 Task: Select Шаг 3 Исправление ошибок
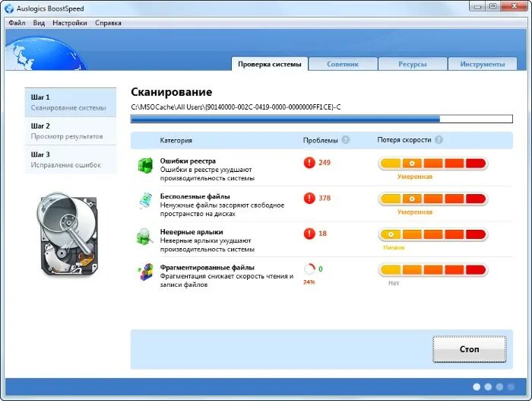pos(70,160)
